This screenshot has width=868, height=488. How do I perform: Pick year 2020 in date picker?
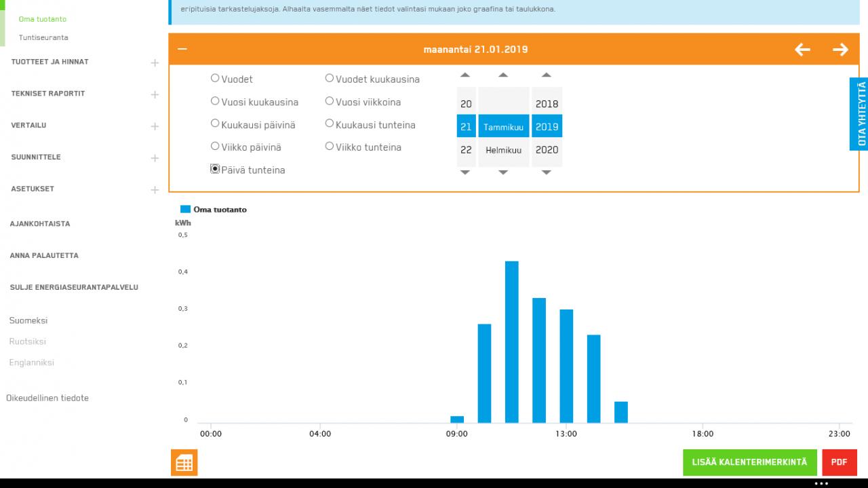tap(547, 150)
